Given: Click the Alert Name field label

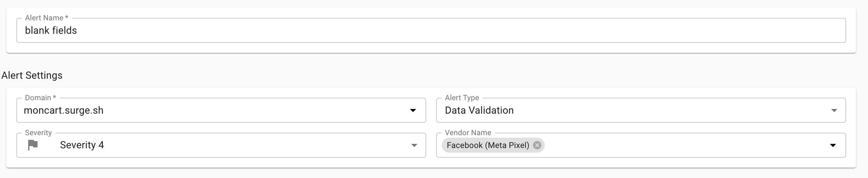Looking at the screenshot, I should click(x=46, y=18).
